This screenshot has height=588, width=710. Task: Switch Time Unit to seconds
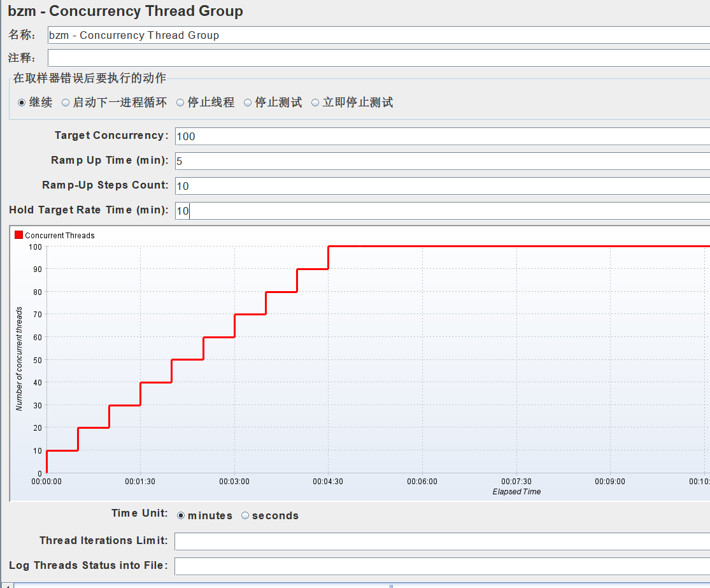pyautogui.click(x=245, y=515)
